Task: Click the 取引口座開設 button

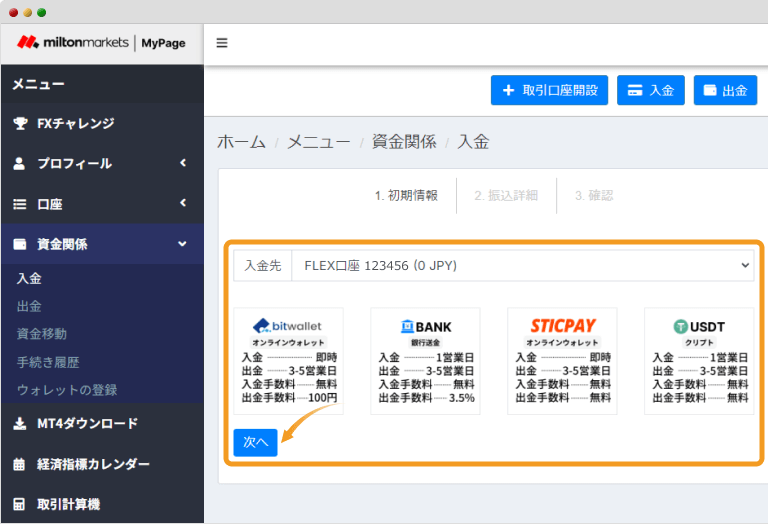Action: (x=549, y=90)
